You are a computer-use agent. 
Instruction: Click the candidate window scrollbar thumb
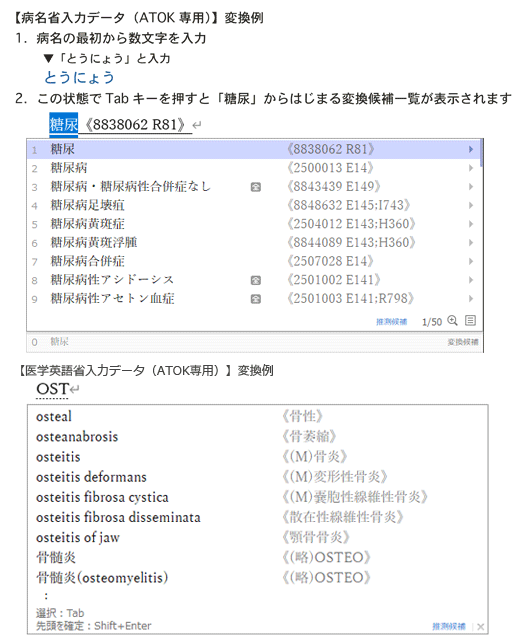[482, 152]
